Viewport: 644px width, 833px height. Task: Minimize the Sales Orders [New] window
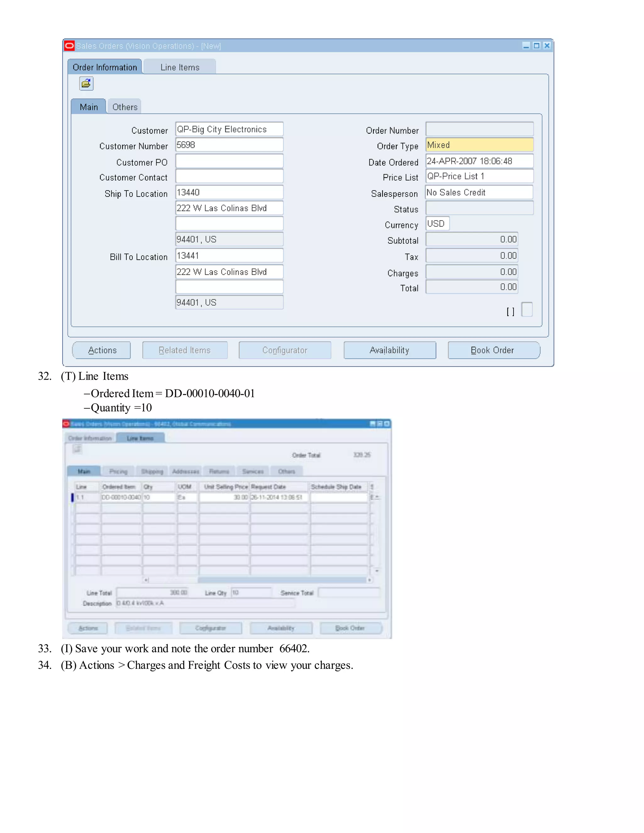coord(526,46)
